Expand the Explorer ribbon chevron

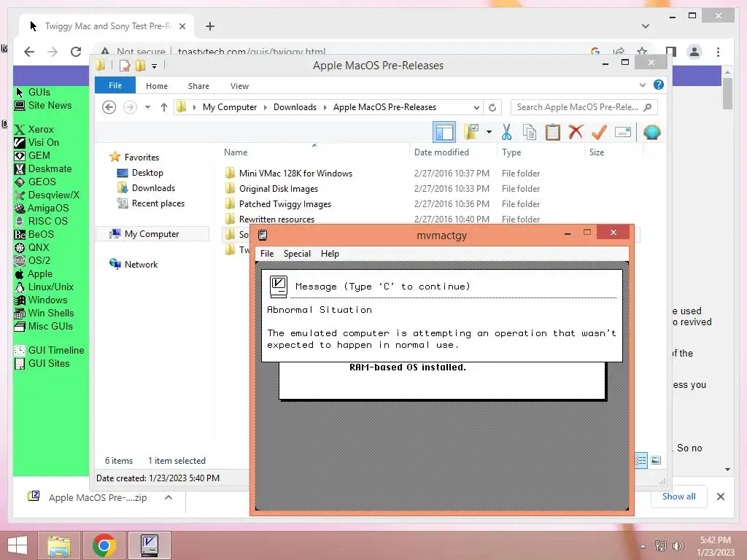click(x=642, y=85)
